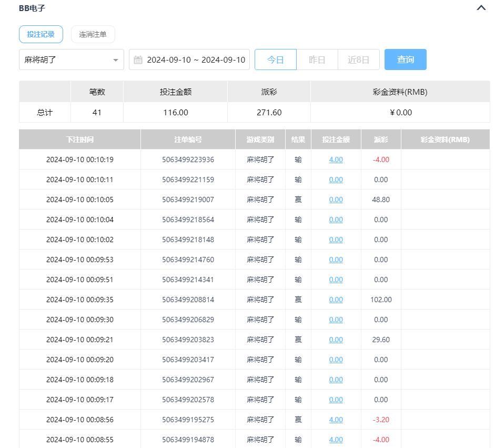Open 0.00 bet link for order 5063499208814
495x448 pixels.
coord(336,300)
